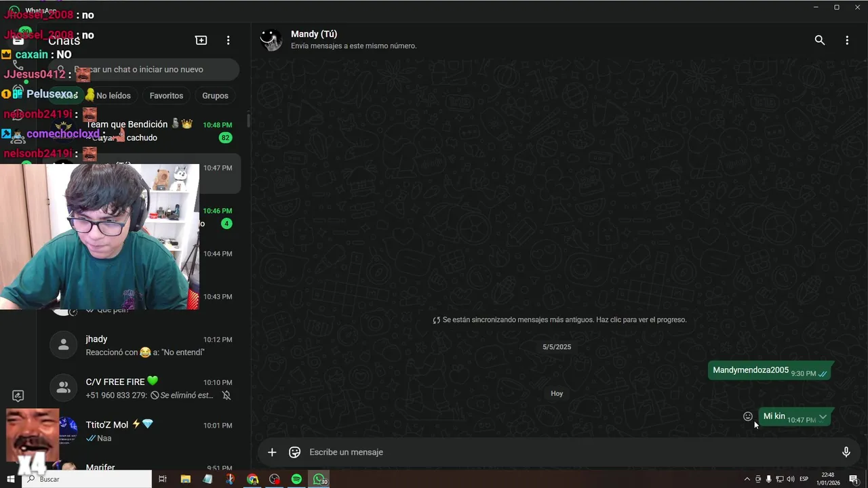Record a voice message with the microphone
This screenshot has height=488, width=868.
pos(846,452)
